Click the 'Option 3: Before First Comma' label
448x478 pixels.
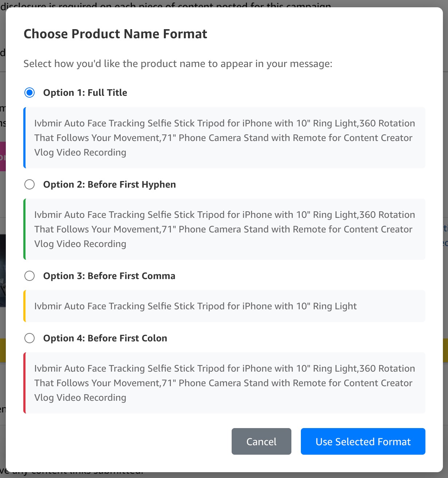(x=109, y=276)
